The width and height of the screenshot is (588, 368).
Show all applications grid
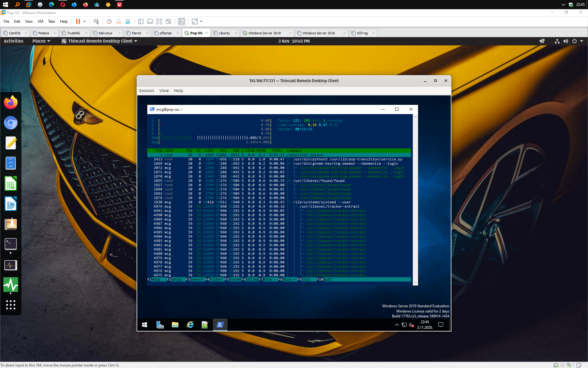(x=11, y=305)
